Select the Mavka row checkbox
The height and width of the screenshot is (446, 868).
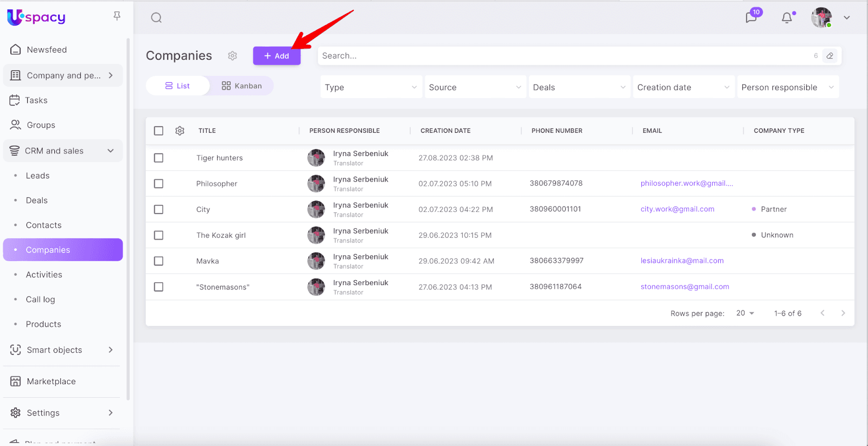(158, 261)
